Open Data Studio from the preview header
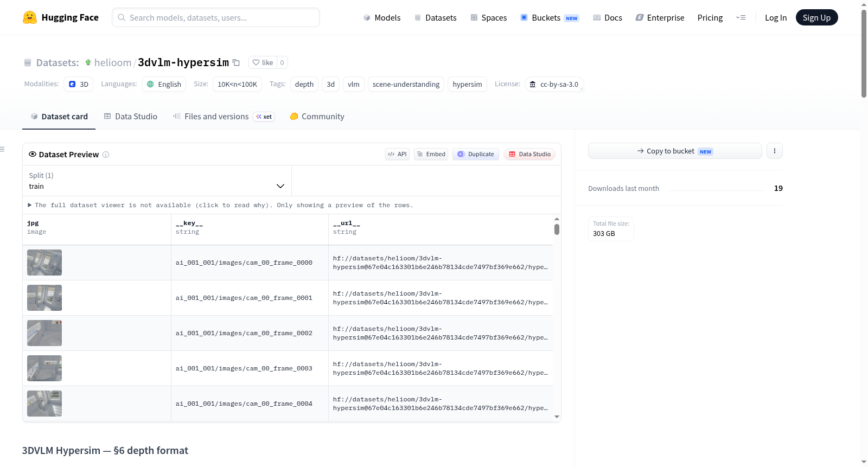 click(x=529, y=154)
